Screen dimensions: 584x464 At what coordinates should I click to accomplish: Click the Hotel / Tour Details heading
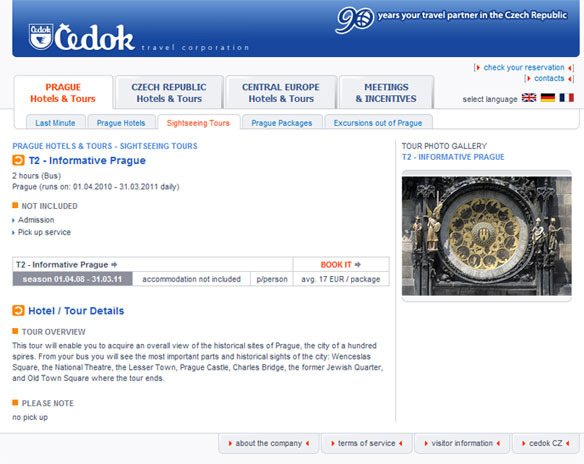pos(76,311)
